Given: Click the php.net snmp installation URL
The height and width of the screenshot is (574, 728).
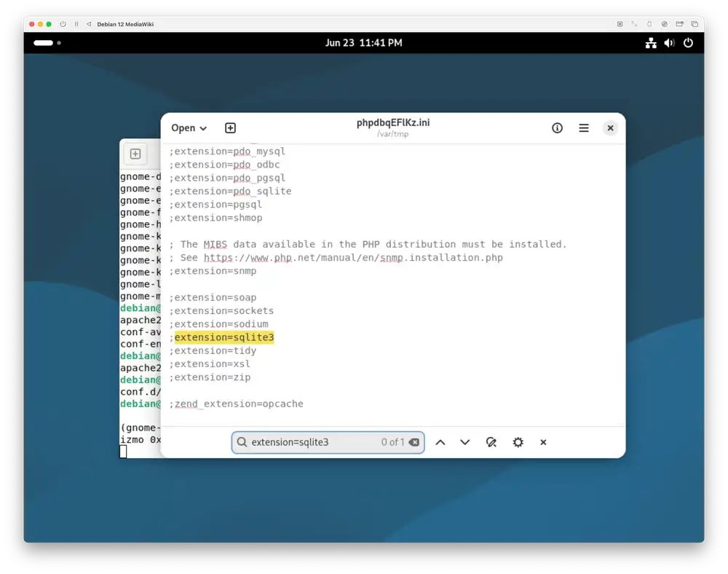Looking at the screenshot, I should [353, 257].
